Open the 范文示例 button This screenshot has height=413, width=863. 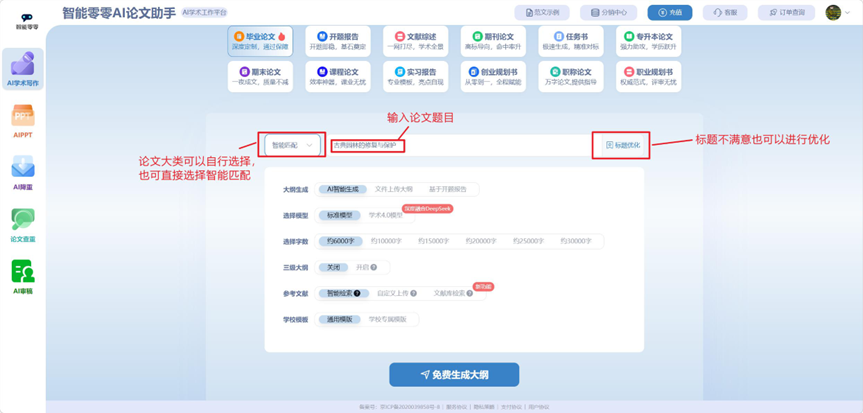pos(542,13)
